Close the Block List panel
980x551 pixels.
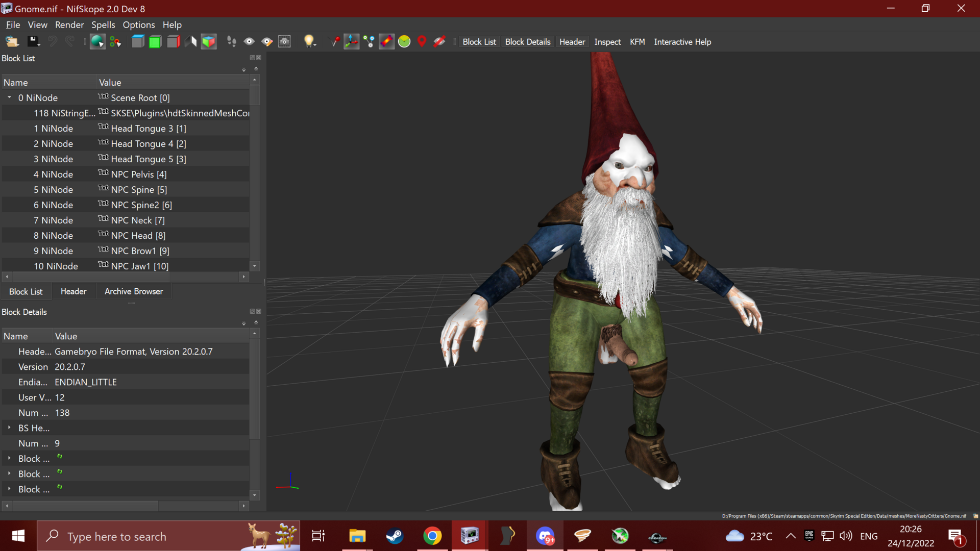pos(259,58)
